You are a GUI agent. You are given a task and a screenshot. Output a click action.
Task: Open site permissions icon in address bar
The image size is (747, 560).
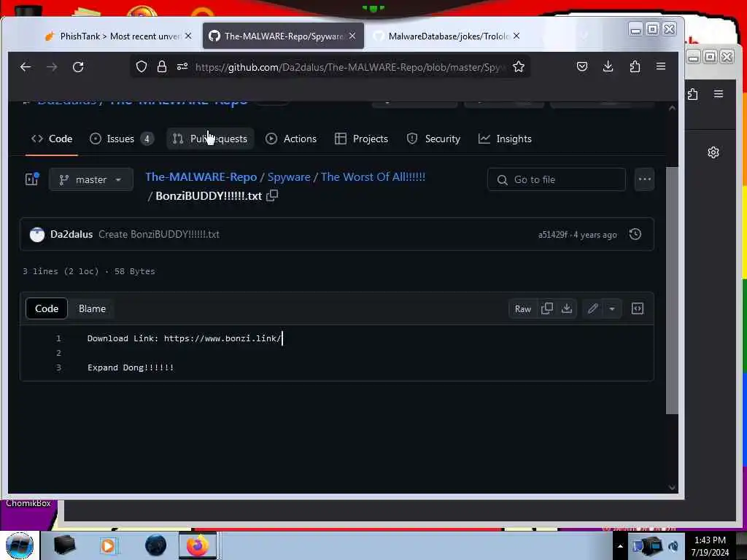182,66
